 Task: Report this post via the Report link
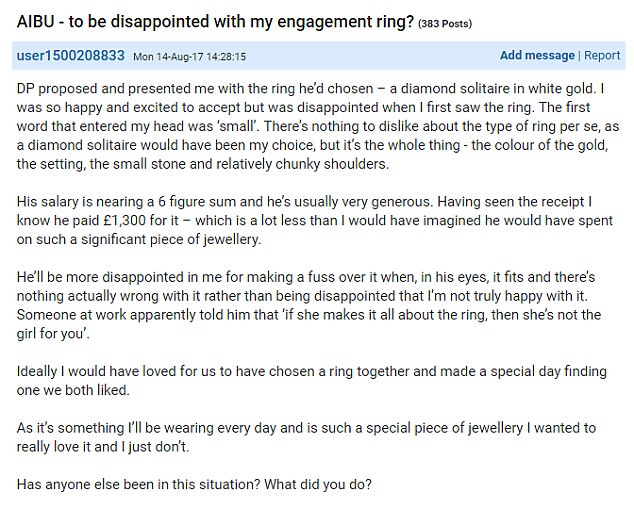602,56
